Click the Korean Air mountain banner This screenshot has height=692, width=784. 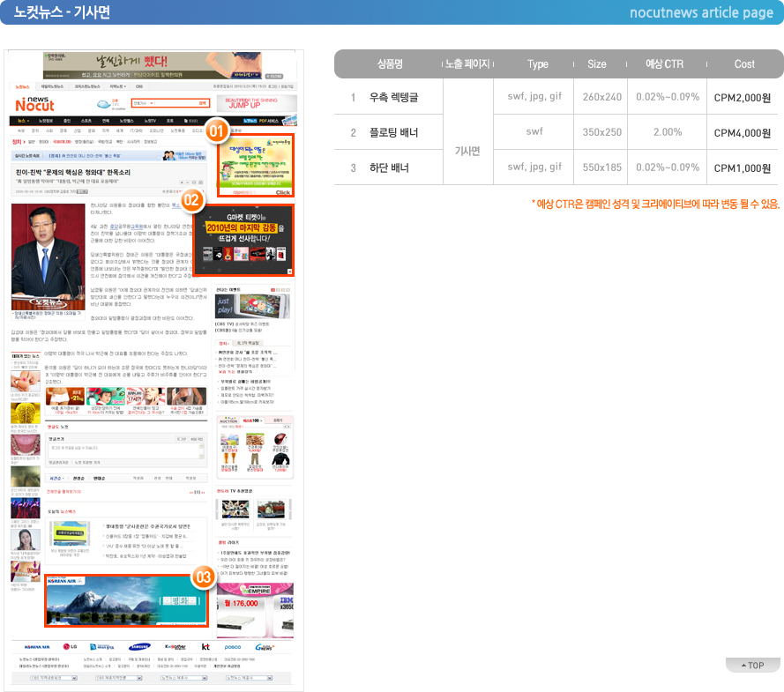point(126,600)
